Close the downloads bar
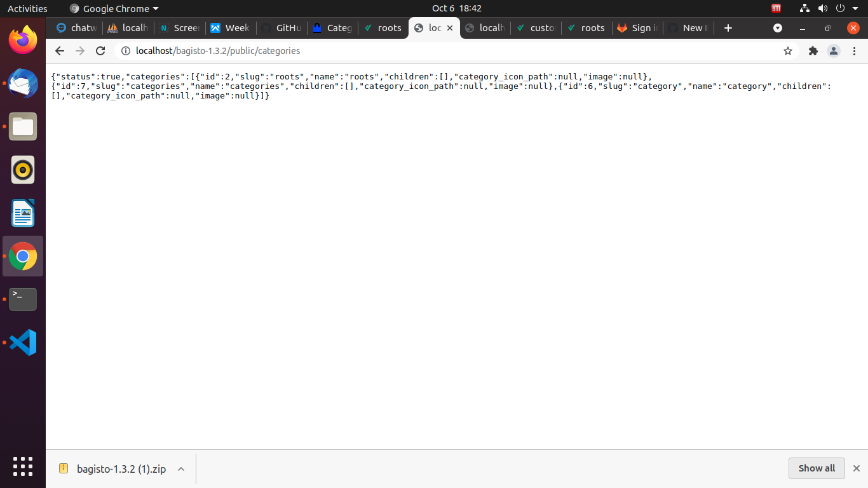 point(856,468)
